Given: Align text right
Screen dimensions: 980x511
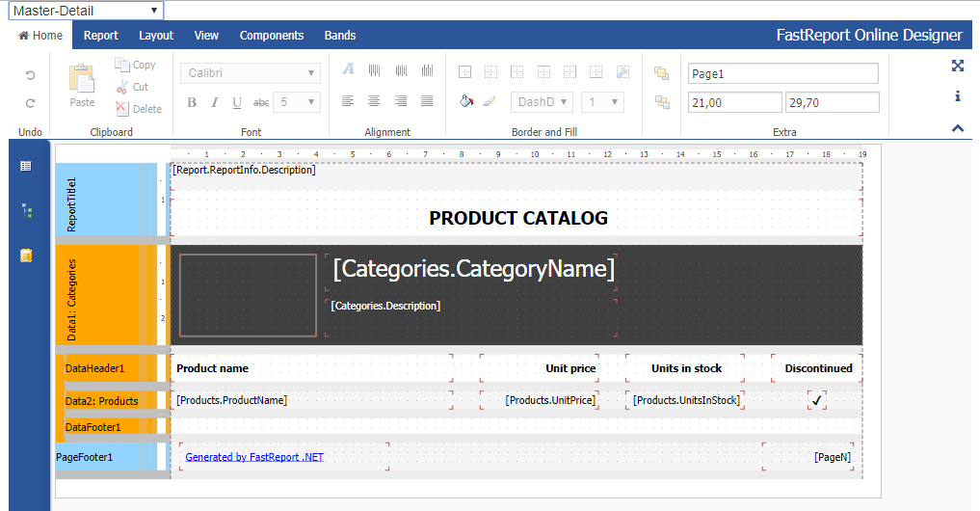Looking at the screenshot, I should pos(401,100).
